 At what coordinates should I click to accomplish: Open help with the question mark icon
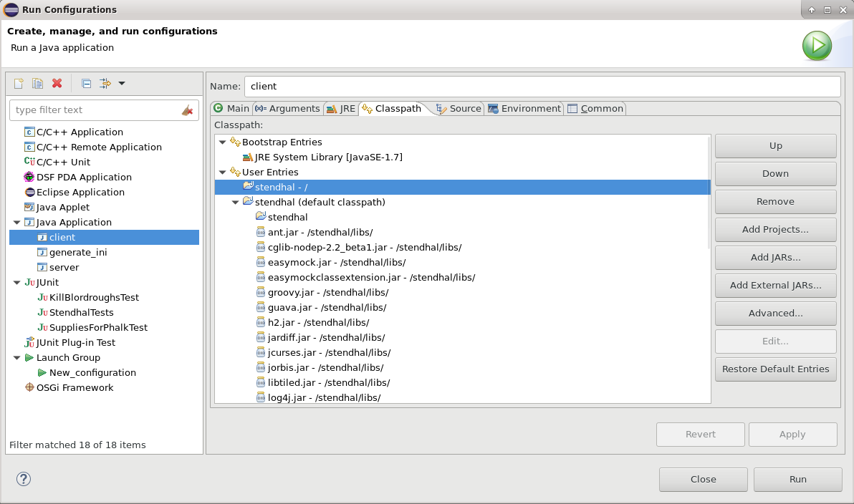24,479
